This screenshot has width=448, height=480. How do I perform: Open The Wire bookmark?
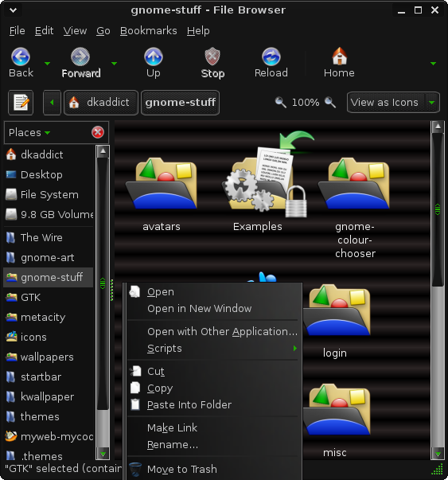coord(49,237)
